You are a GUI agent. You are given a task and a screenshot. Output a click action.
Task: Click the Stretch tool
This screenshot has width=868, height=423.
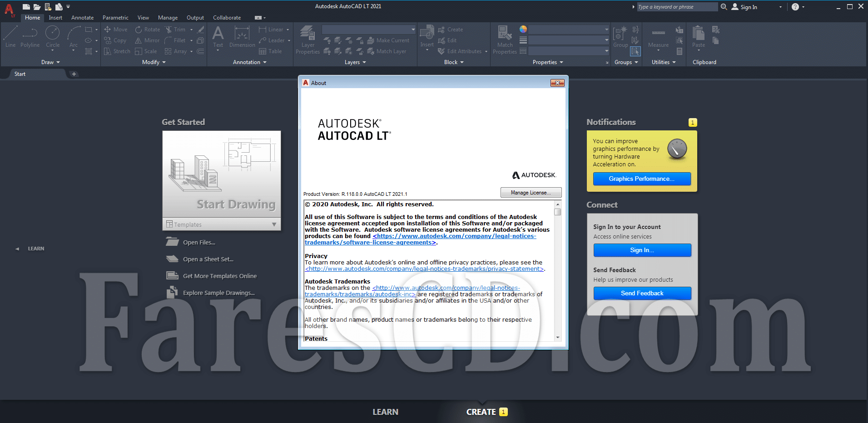click(x=117, y=51)
